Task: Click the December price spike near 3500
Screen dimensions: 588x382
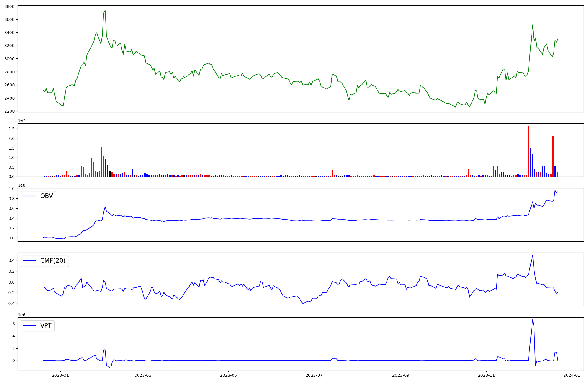Action: point(532,25)
